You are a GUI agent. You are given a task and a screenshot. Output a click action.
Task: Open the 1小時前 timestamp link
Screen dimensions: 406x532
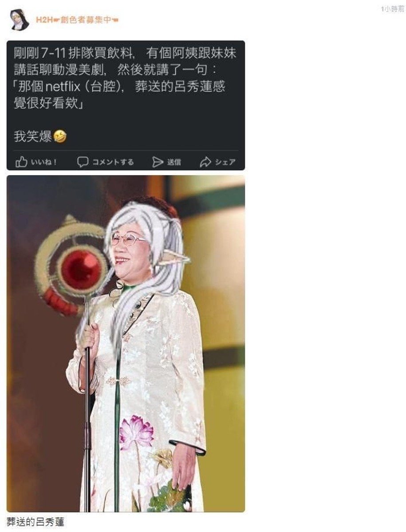tap(392, 9)
